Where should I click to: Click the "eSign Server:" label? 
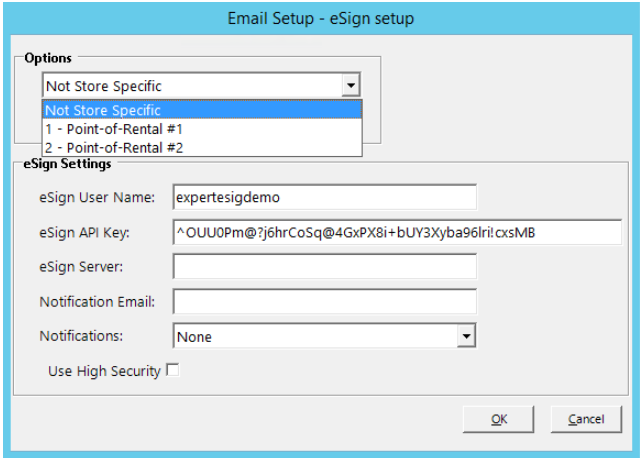(84, 267)
